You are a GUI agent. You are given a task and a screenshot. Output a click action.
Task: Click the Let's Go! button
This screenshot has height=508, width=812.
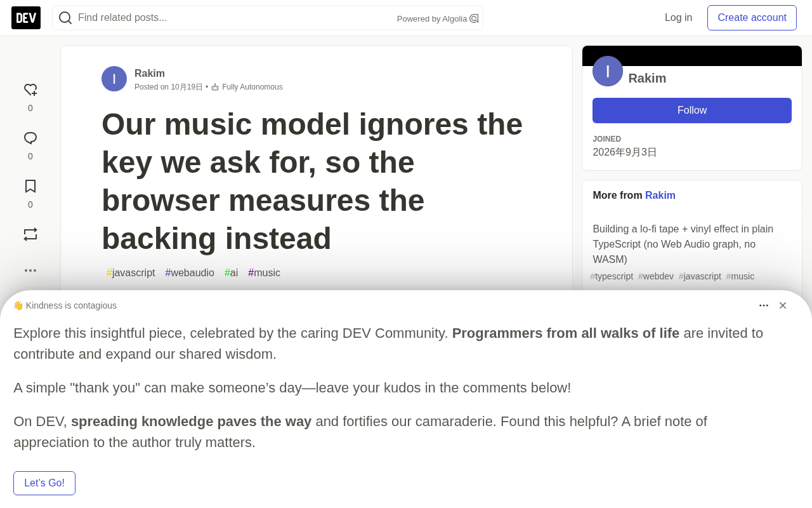[44, 483]
